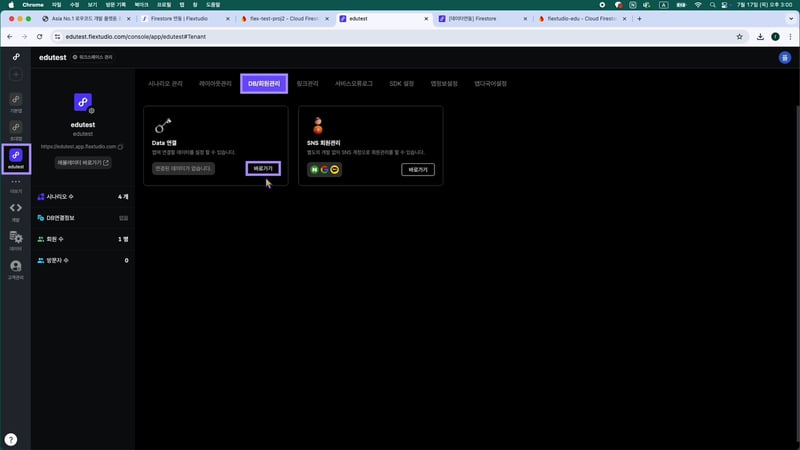Click the plus icon to add workspace
The image size is (800, 450).
[x=15, y=75]
